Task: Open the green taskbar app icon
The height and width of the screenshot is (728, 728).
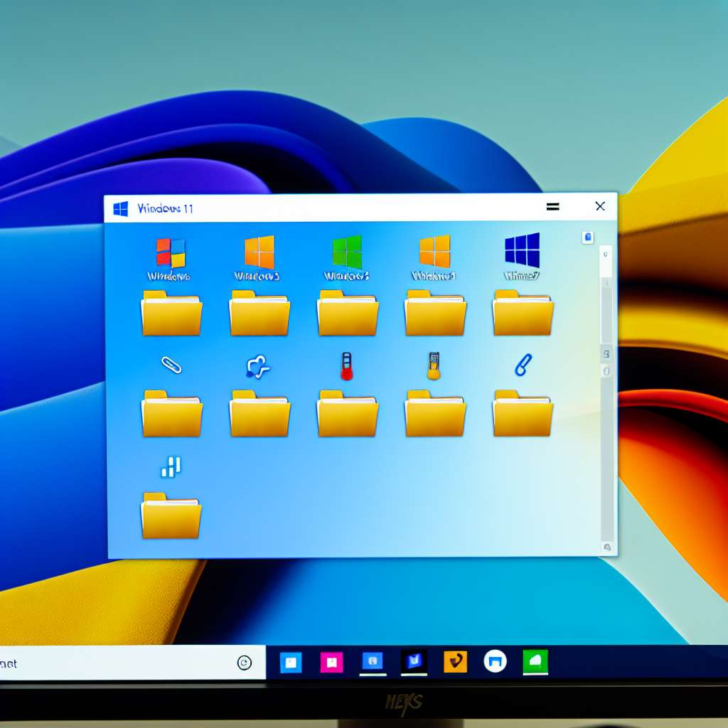Action: point(535,662)
